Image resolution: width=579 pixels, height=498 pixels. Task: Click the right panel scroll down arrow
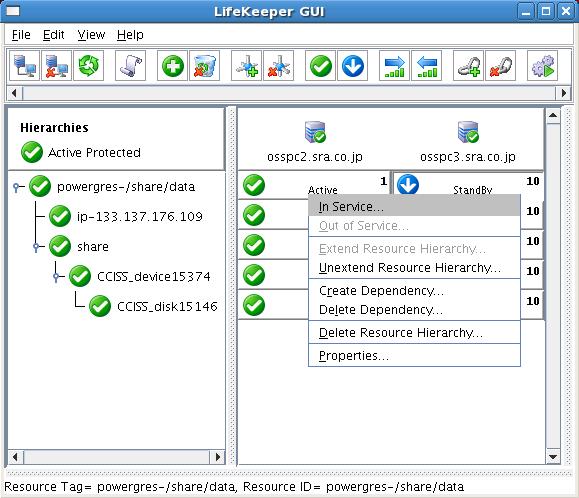(x=553, y=457)
